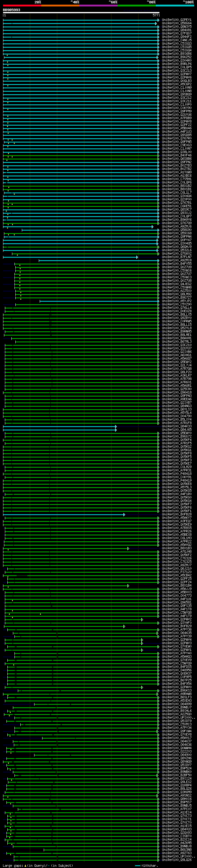The image size is (197, 868).
Task: Click the white query sequence bar
Action: pos(81,12)
